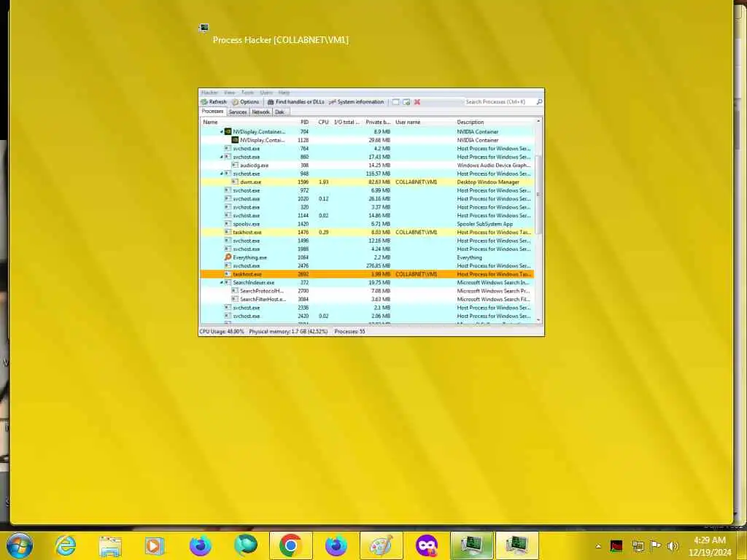The height and width of the screenshot is (560, 747).
Task: Select svchost.exe with PID 2476
Action: pyautogui.click(x=368, y=265)
